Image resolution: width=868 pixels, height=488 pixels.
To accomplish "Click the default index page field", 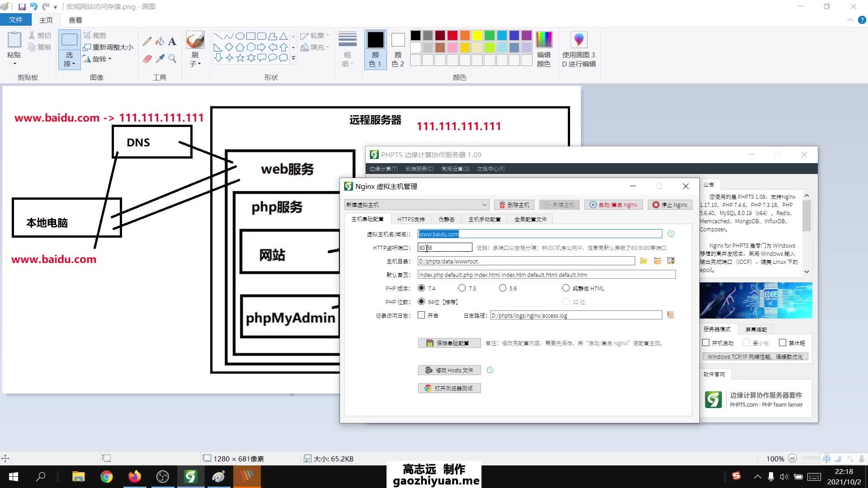I will [x=547, y=274].
